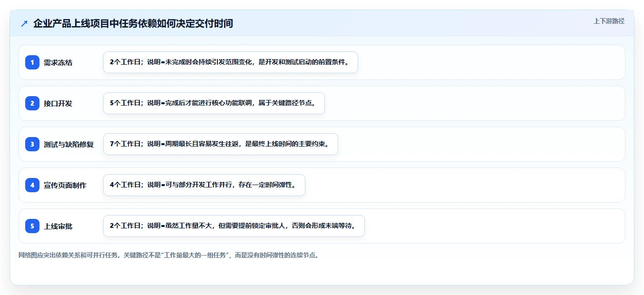Select step number badge 3

click(x=32, y=144)
